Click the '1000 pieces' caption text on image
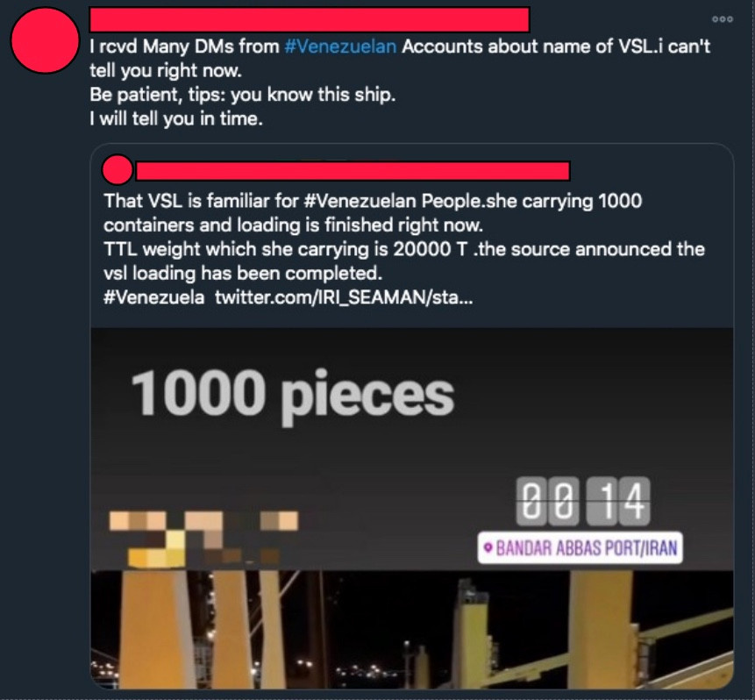Image resolution: width=755 pixels, height=700 pixels. point(292,395)
